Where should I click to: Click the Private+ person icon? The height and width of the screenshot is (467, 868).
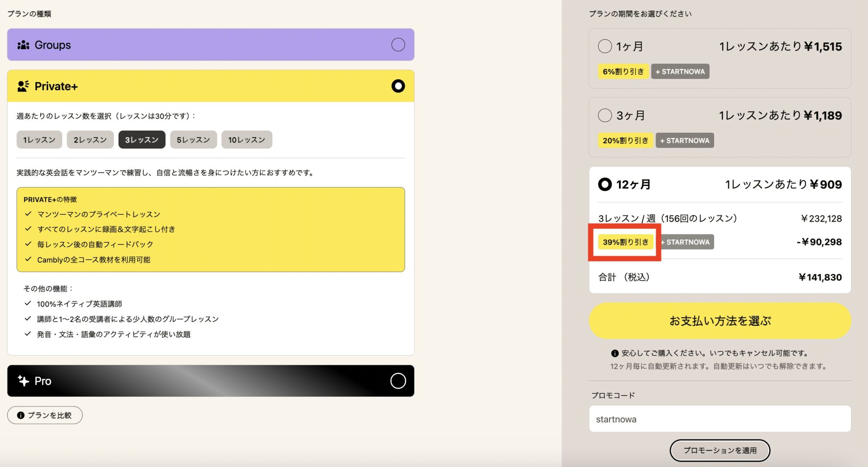tap(23, 86)
